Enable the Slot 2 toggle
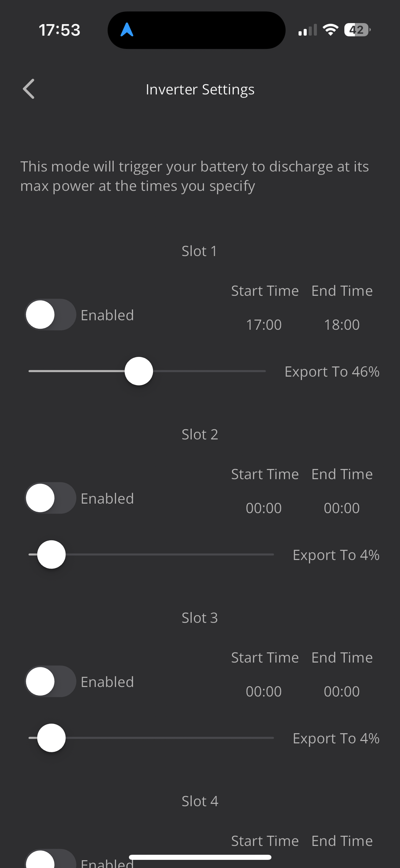 (51, 498)
